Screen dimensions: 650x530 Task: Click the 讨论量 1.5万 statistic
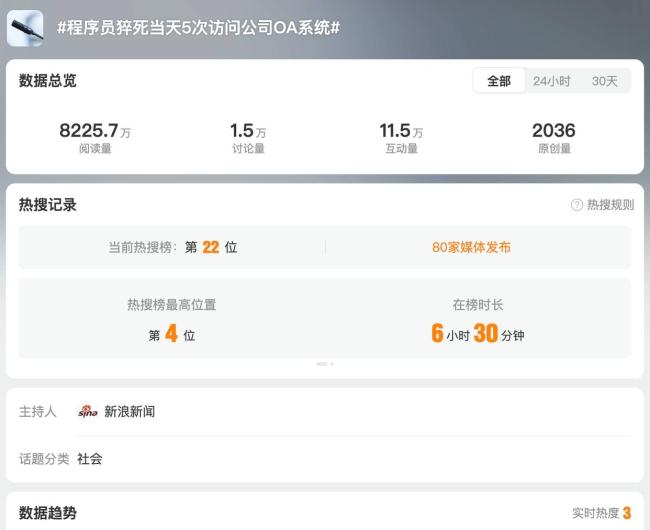pyautogui.click(x=248, y=138)
